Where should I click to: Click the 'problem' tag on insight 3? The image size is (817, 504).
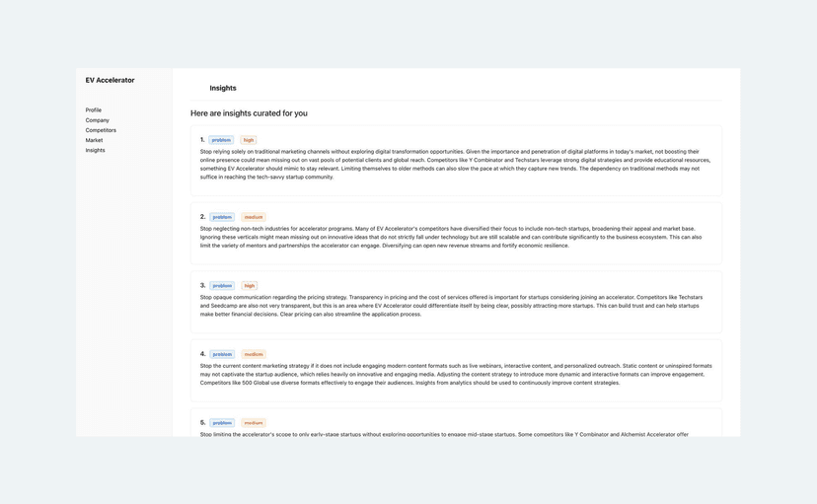point(222,286)
